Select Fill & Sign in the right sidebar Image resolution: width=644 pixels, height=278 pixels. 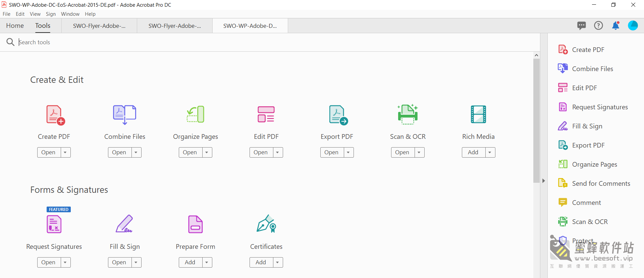point(580,126)
